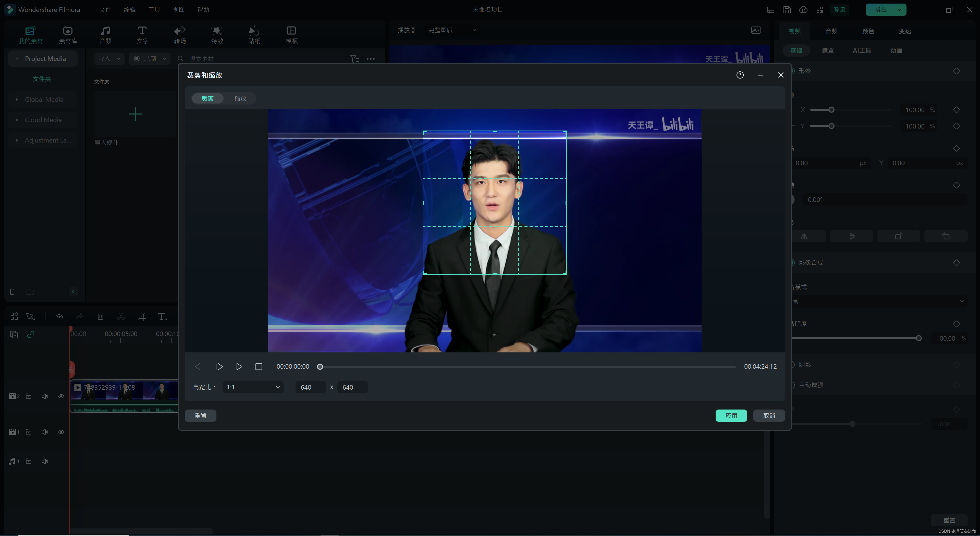Open the 模板 templates panel

point(291,35)
